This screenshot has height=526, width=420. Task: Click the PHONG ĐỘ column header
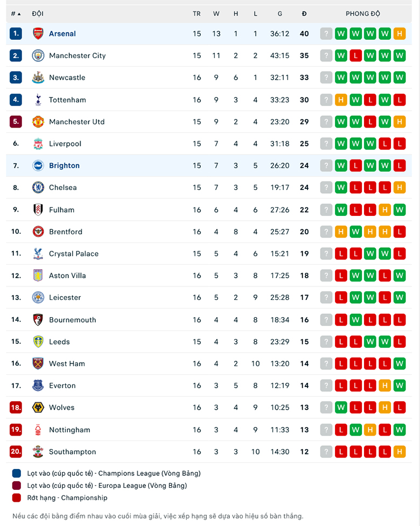pos(362,14)
